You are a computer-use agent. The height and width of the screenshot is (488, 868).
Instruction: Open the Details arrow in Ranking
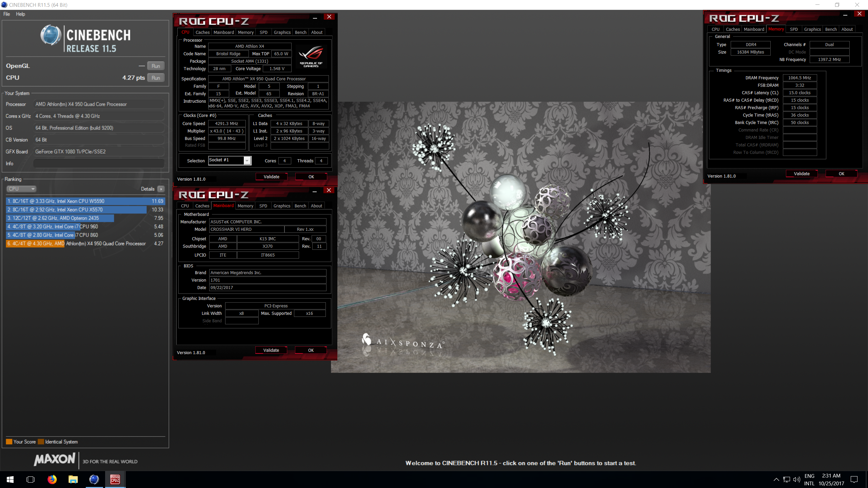point(161,189)
